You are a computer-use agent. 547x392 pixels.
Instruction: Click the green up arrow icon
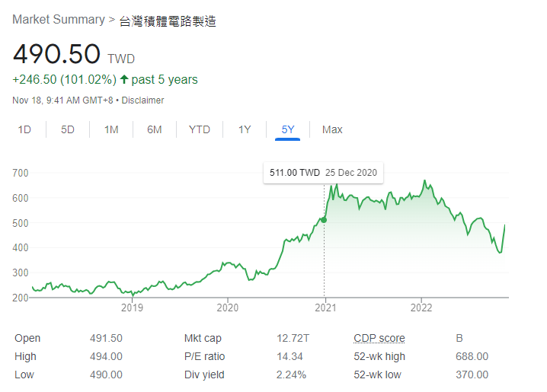[x=124, y=79]
